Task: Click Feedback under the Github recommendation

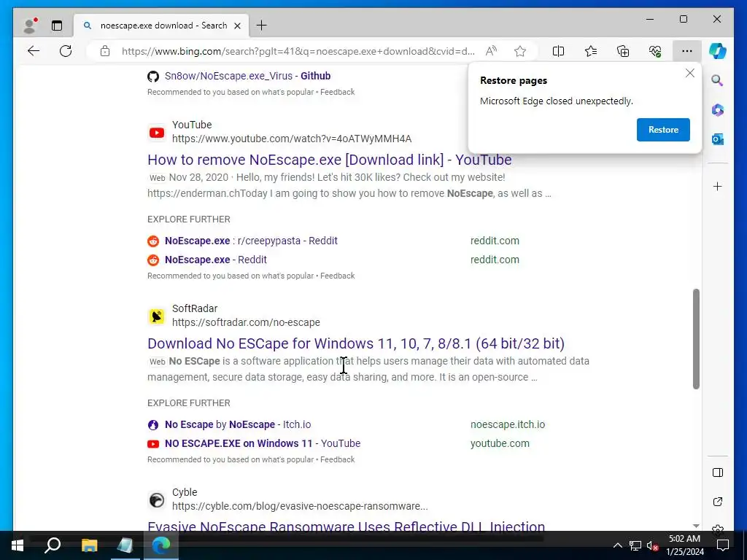Action: [337, 92]
